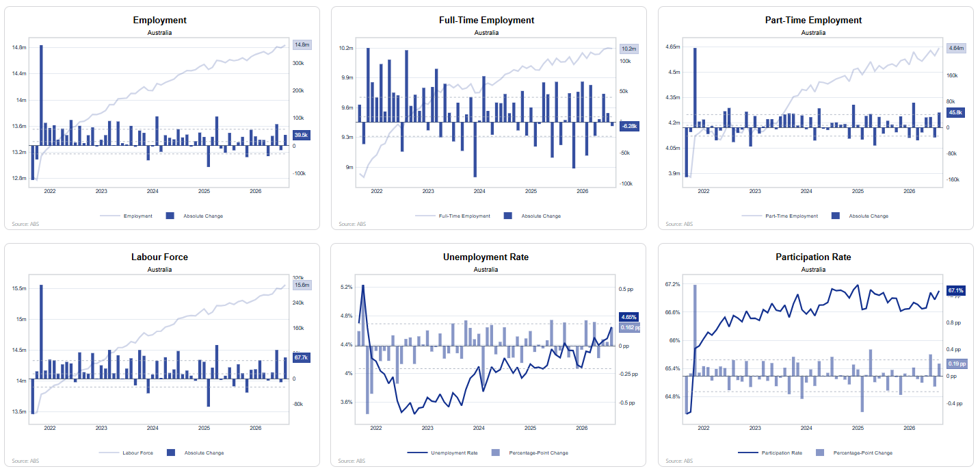Click the 4.65% latest unemployment value tag
The image size is (980, 471).
[628, 318]
